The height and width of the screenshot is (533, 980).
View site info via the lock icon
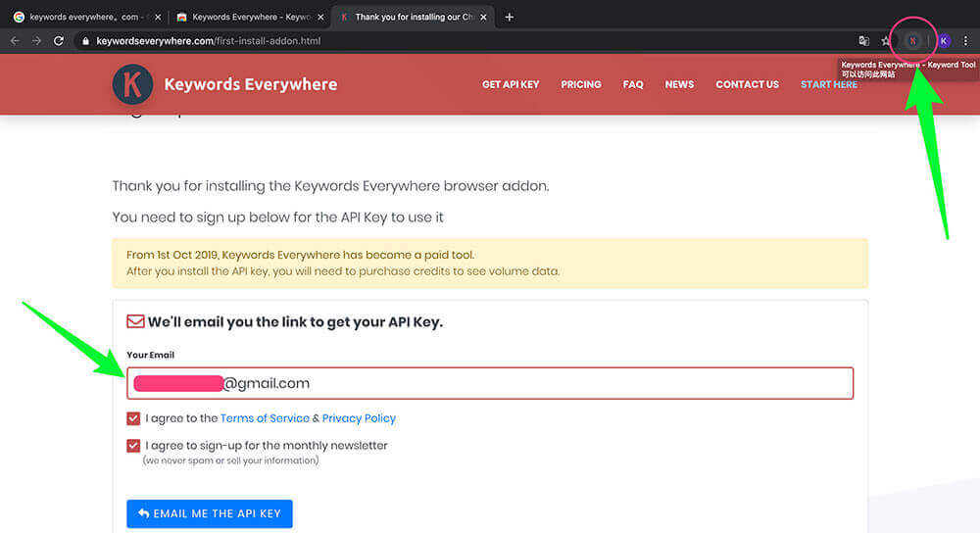pyautogui.click(x=85, y=40)
